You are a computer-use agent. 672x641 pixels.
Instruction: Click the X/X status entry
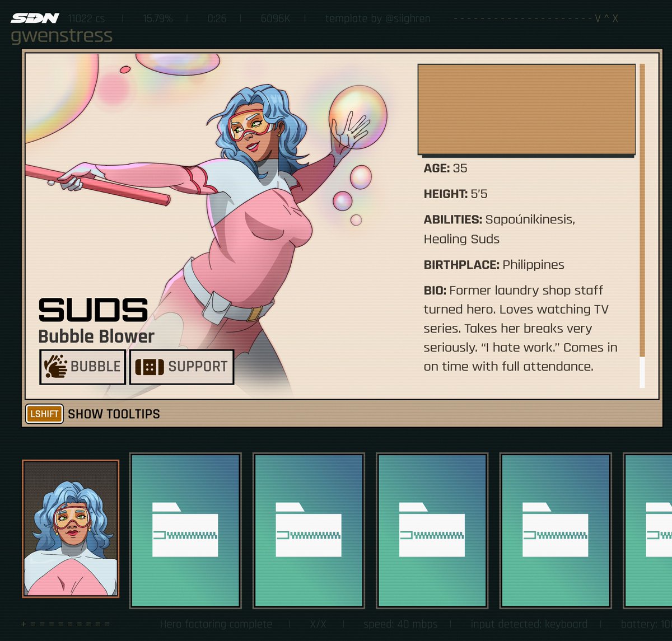tap(318, 624)
